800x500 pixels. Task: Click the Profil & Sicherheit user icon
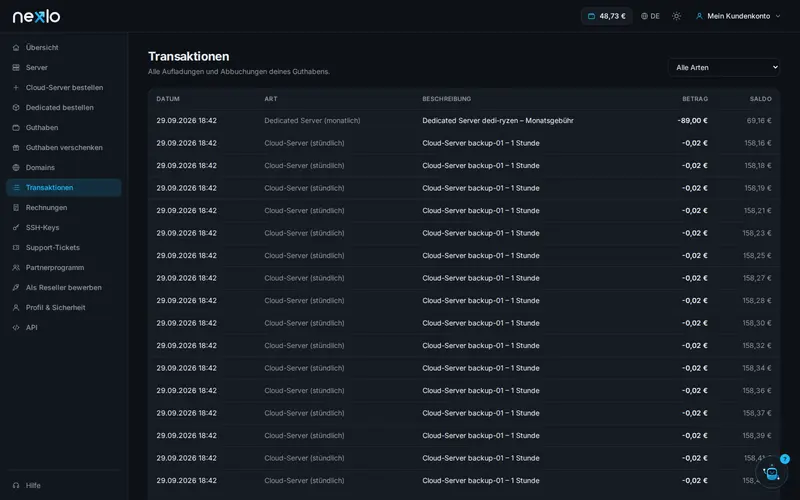click(16, 308)
